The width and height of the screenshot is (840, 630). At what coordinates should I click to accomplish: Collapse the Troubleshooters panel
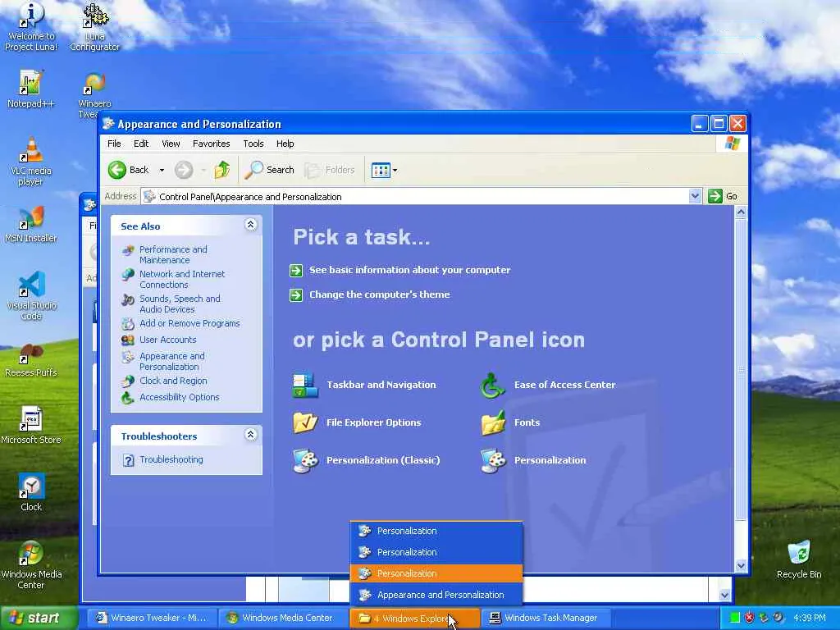[250, 435]
